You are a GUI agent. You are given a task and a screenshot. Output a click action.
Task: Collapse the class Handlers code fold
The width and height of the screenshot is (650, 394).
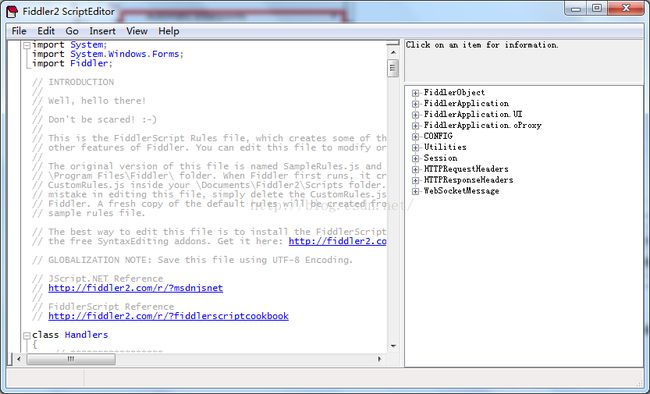pos(27,336)
